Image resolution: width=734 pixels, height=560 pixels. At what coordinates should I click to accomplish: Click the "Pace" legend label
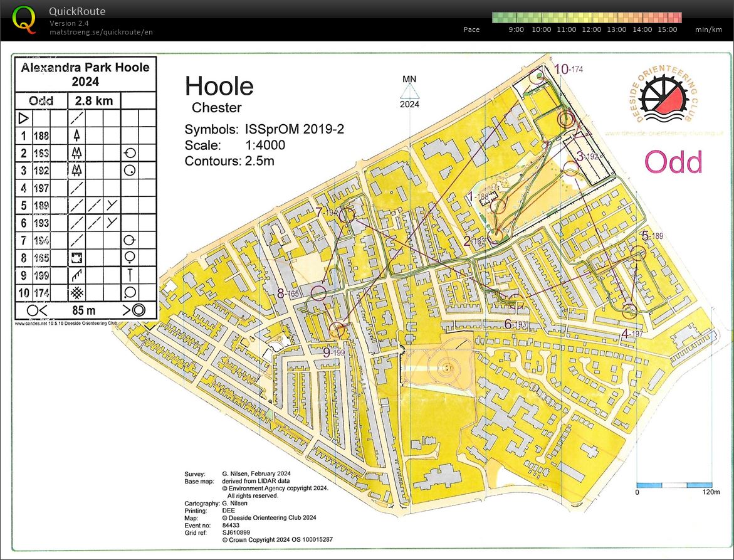[x=471, y=29]
